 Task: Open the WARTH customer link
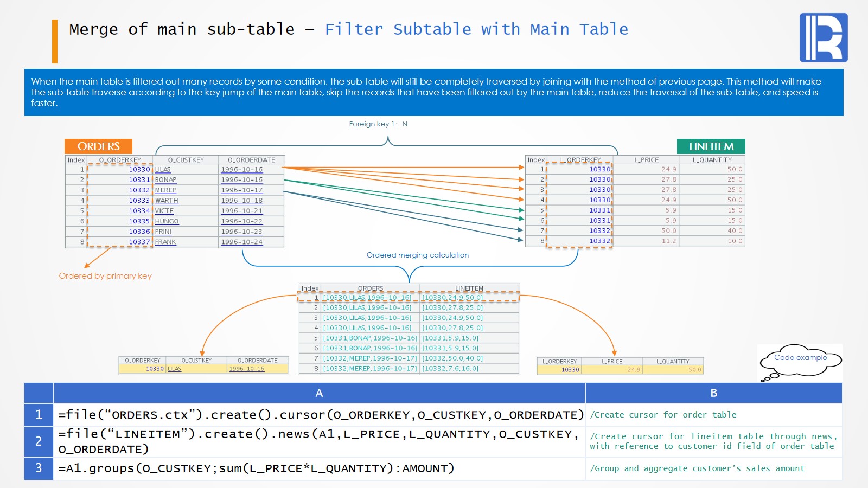pos(167,201)
